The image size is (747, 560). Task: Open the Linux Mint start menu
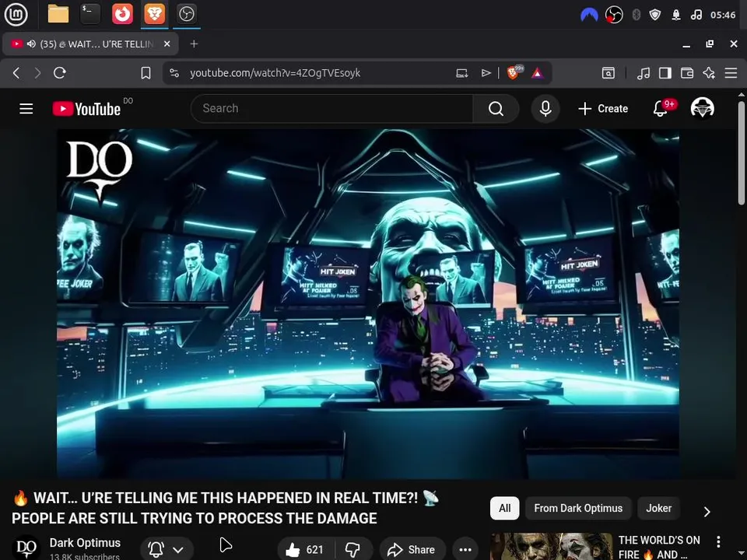(x=16, y=14)
